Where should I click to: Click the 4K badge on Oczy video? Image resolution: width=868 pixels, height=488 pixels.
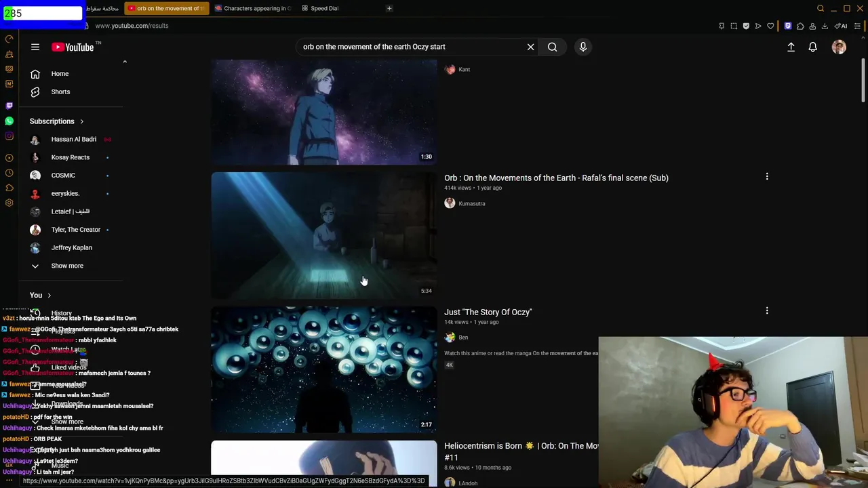[x=449, y=365]
